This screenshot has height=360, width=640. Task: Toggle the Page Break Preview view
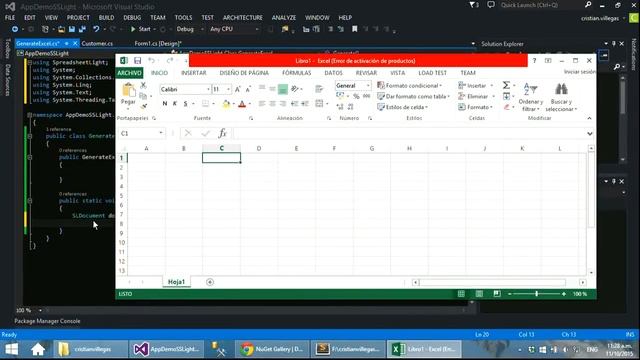pos(497,294)
